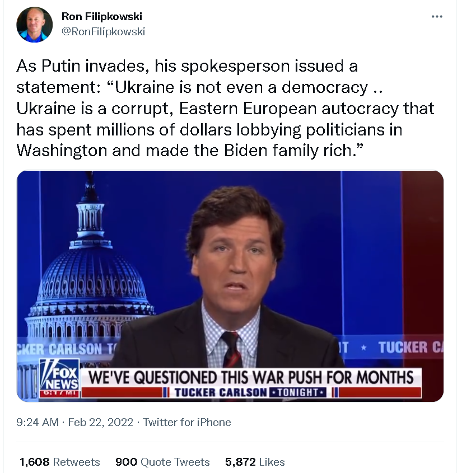Click the Fox News logo in video

59,376
